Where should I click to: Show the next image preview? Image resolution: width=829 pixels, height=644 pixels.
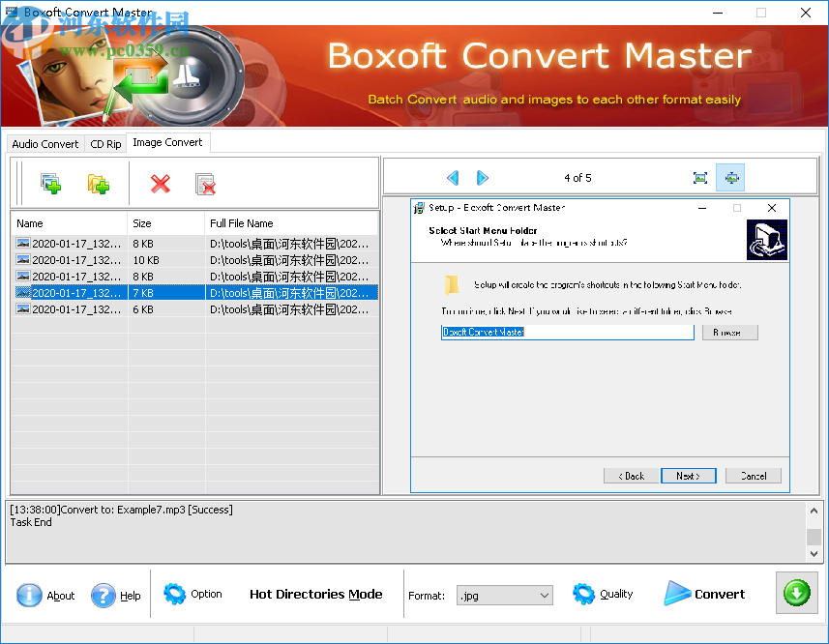tap(482, 177)
